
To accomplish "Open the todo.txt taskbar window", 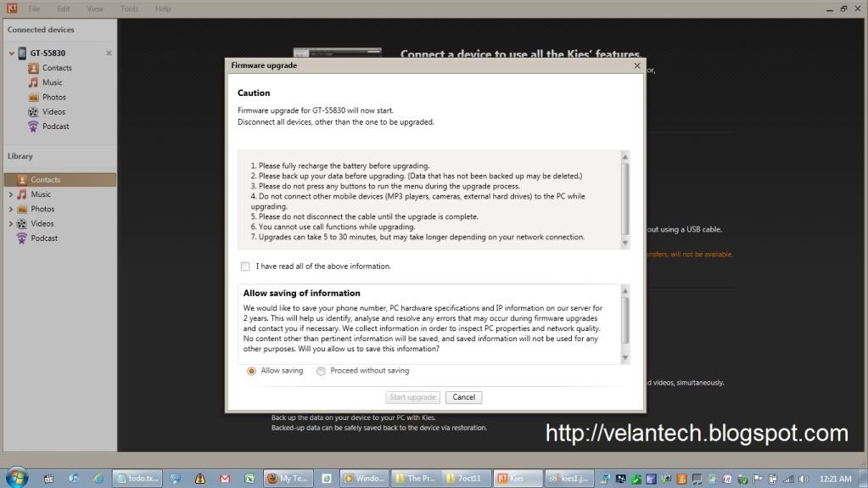I will (137, 479).
